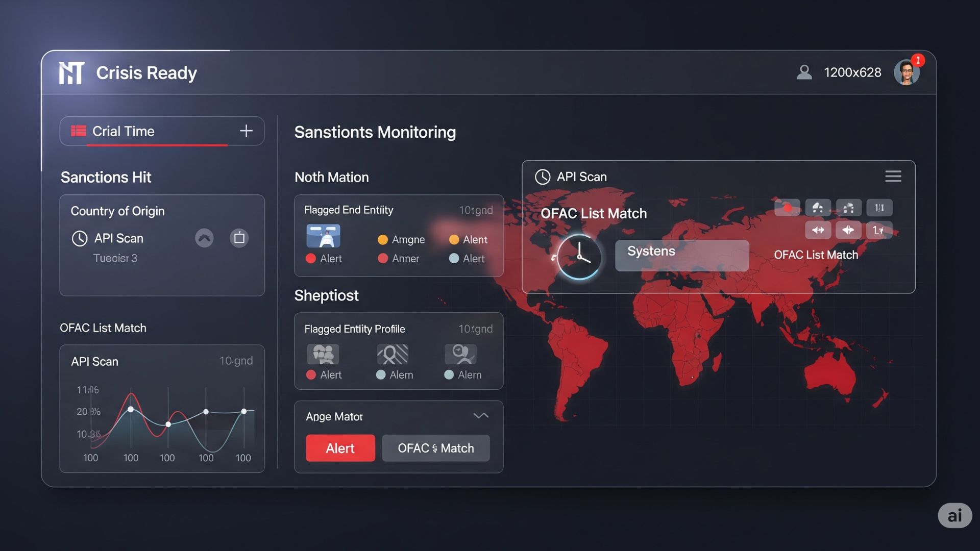This screenshot has height=551, width=980.
Task: Click the first data point on API Scan chart
Action: [131, 410]
